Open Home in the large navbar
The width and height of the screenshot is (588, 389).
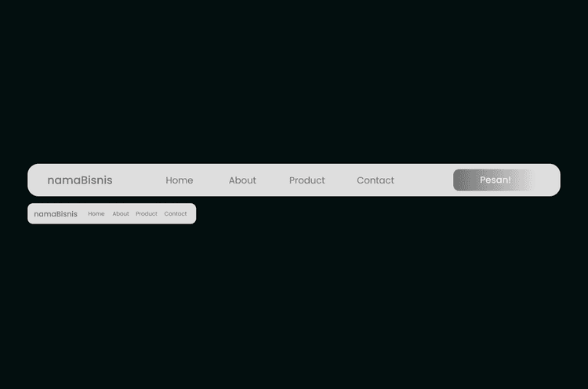tap(180, 180)
